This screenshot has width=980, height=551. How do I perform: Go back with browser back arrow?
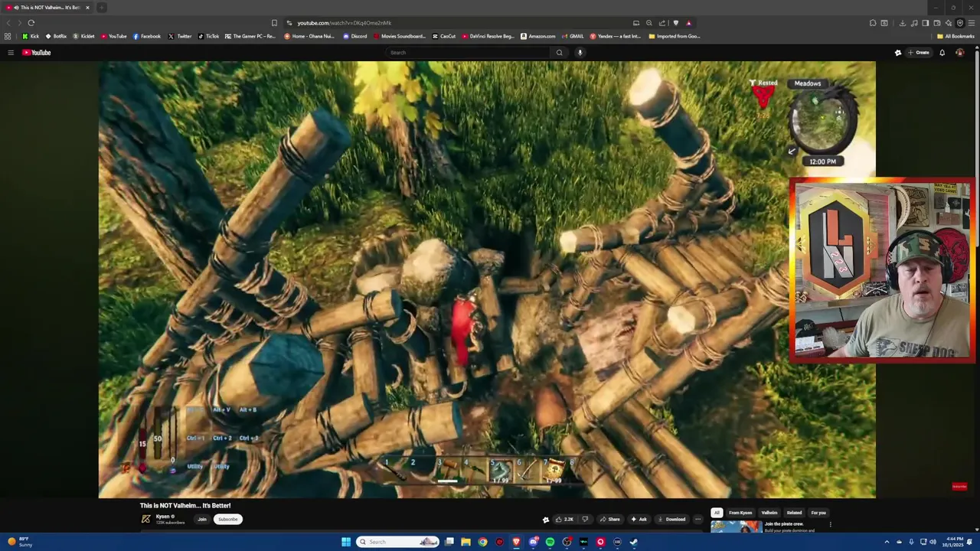click(8, 23)
